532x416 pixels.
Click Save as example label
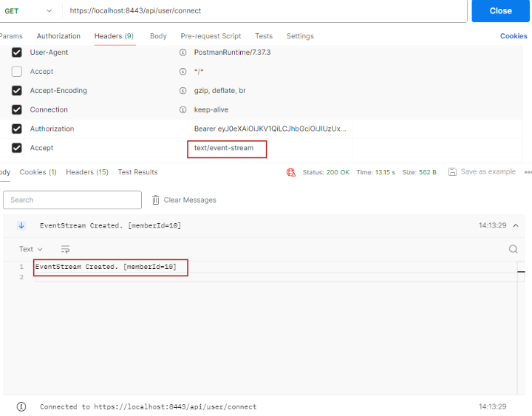[488, 171]
